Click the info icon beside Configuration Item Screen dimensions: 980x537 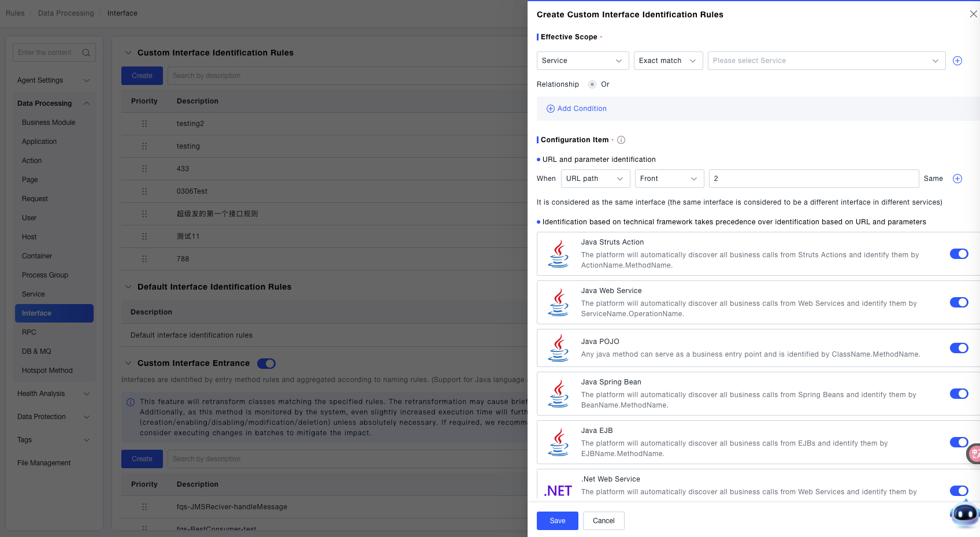click(621, 140)
